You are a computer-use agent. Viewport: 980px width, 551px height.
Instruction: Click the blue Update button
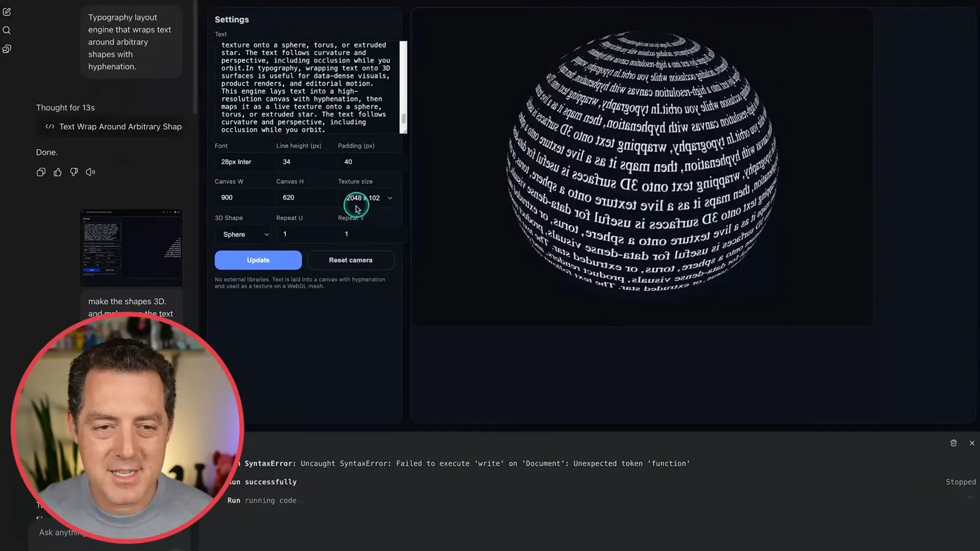258,260
